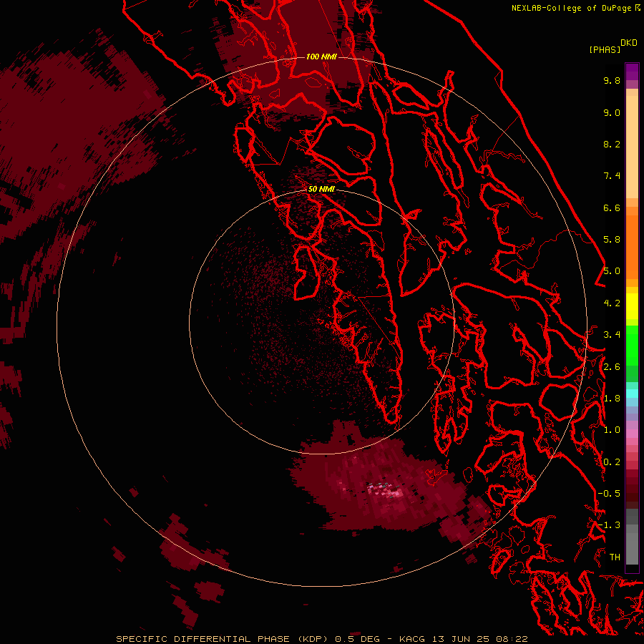Pick the pink band of the color bar
The width and height of the screenshot is (644, 644).
point(632,434)
